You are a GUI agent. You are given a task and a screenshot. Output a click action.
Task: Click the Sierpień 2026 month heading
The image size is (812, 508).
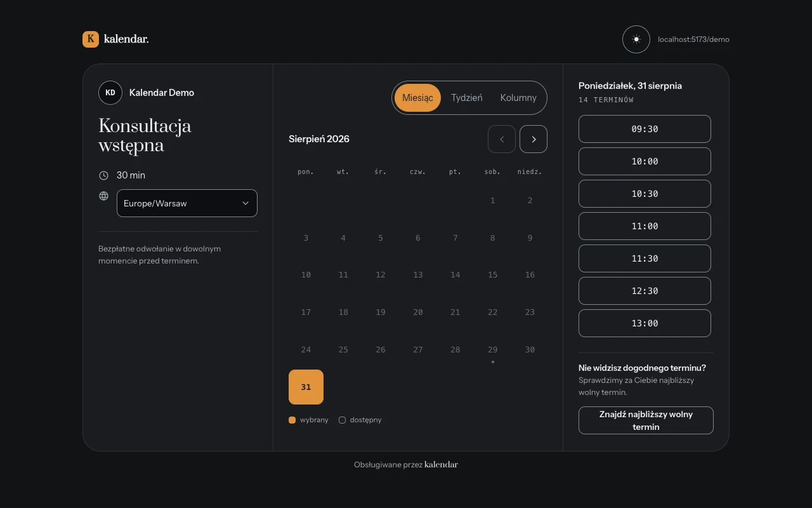coord(319,139)
